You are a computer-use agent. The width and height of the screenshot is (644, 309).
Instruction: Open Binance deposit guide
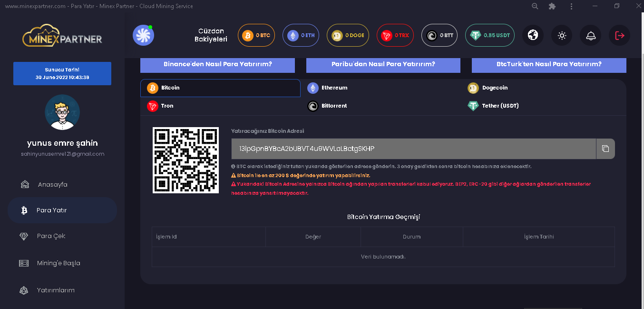tap(217, 64)
